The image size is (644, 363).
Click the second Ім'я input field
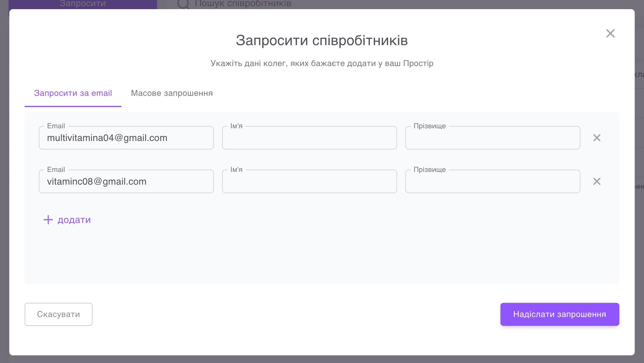tap(309, 181)
